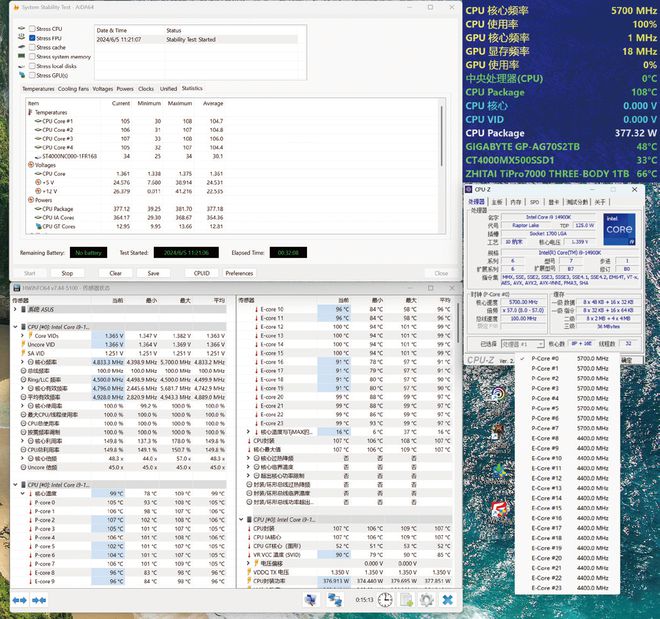Viewport: 660px width, 619px height.
Task: Click the CPU-Z purple title bar icon
Action: 469,189
